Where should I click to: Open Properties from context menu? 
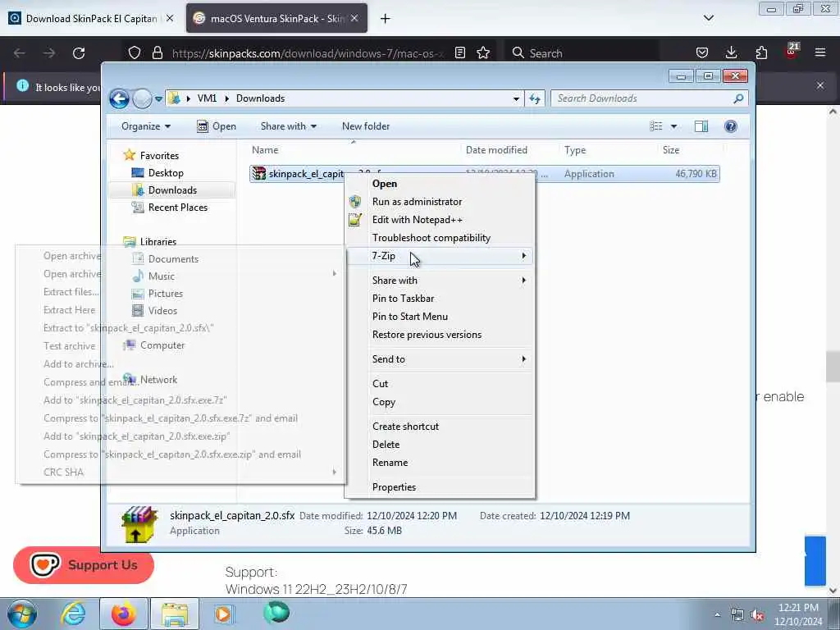tap(440, 487)
